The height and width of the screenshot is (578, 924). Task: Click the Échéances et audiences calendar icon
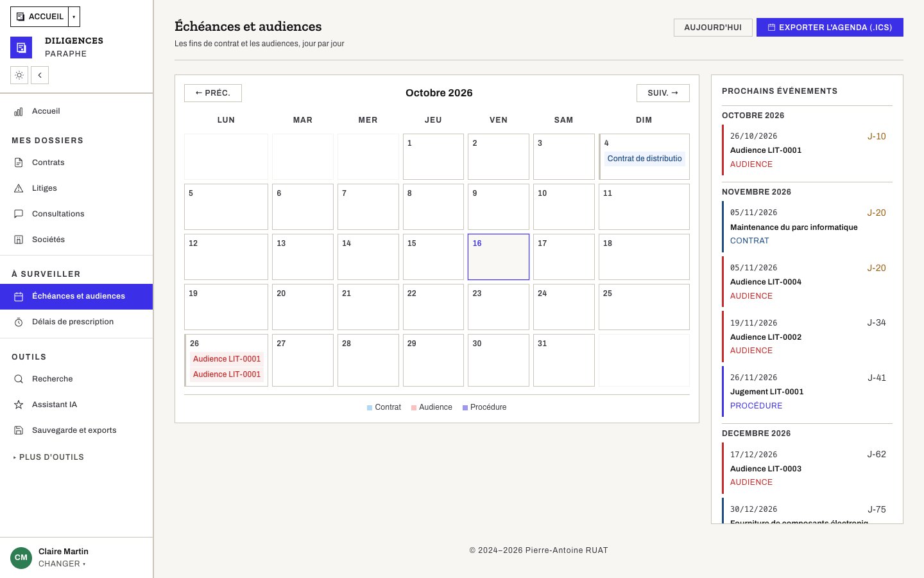tap(19, 296)
